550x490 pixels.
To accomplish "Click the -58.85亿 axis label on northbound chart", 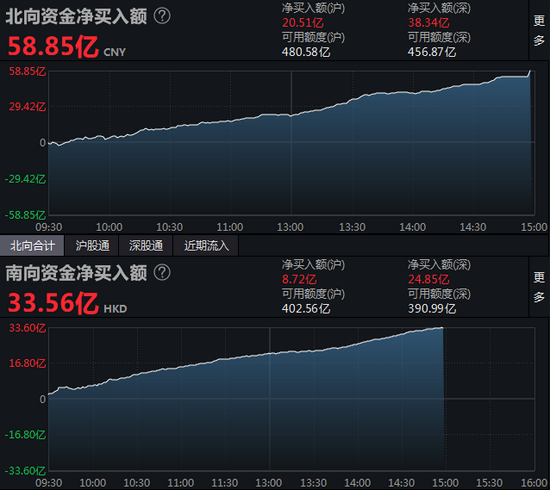I will click(x=25, y=215).
